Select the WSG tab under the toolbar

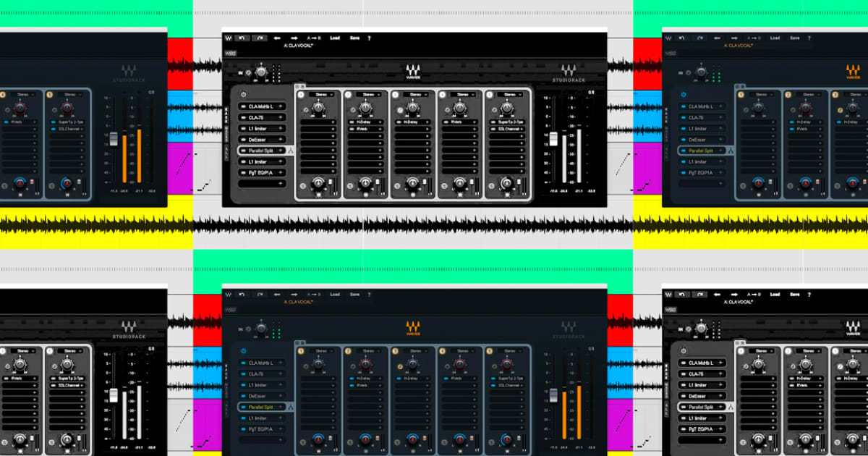pyautogui.click(x=231, y=54)
